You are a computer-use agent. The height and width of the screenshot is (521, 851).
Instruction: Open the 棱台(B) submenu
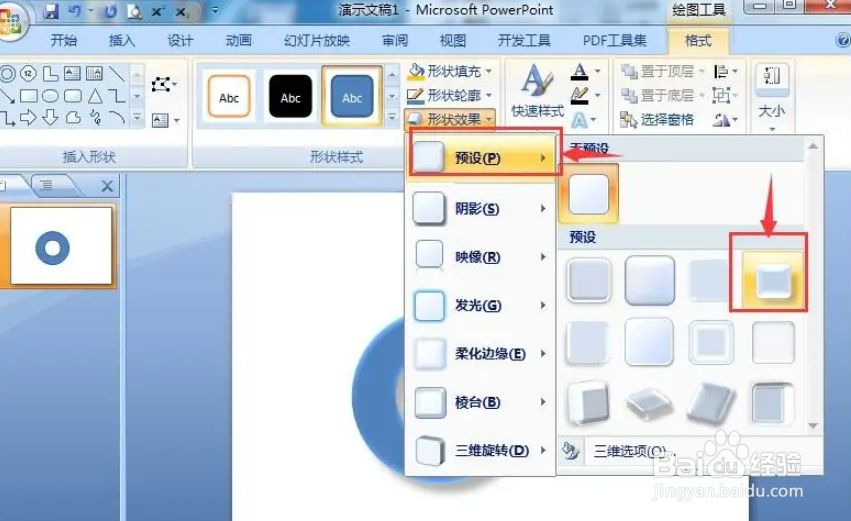pos(480,402)
